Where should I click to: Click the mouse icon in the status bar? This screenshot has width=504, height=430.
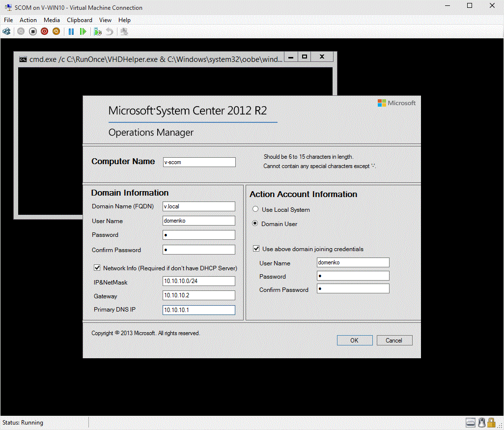(x=482, y=423)
